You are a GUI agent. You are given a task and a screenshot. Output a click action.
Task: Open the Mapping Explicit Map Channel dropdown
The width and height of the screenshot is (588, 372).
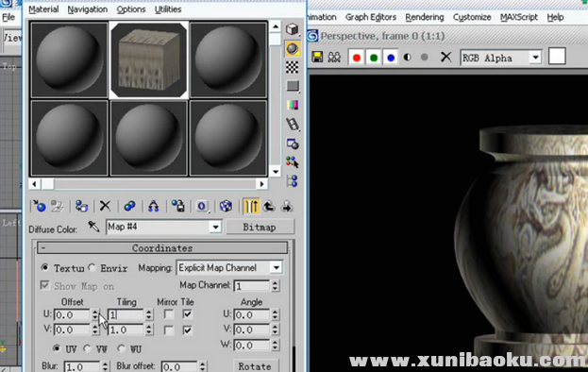229,268
